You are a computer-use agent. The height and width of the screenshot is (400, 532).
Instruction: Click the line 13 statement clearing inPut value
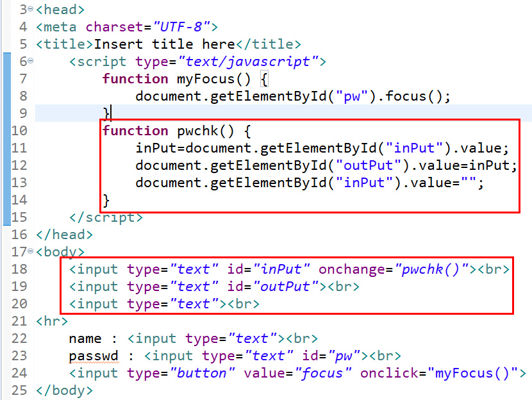point(310,183)
